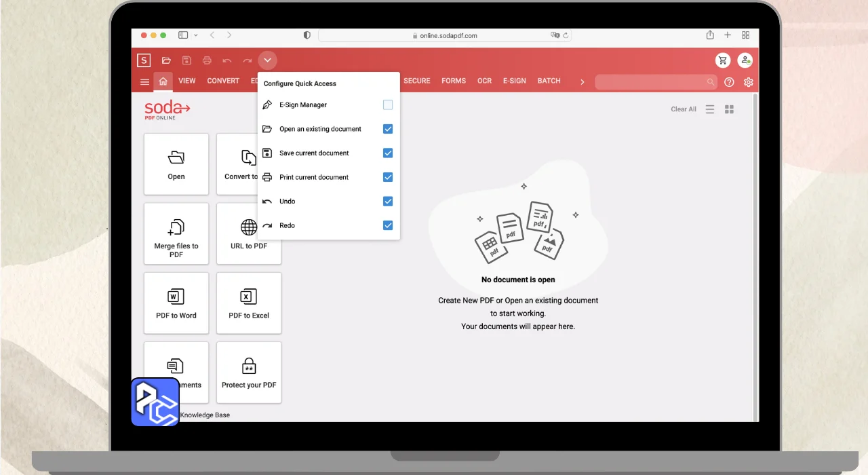Print document using toolbar printer icon
The height and width of the screenshot is (475, 868).
pos(207,60)
